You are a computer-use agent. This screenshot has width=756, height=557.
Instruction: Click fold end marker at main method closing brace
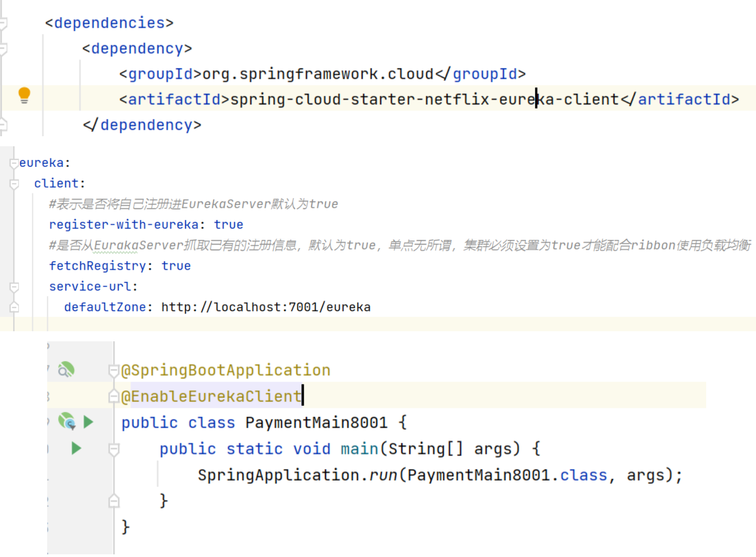point(113,501)
